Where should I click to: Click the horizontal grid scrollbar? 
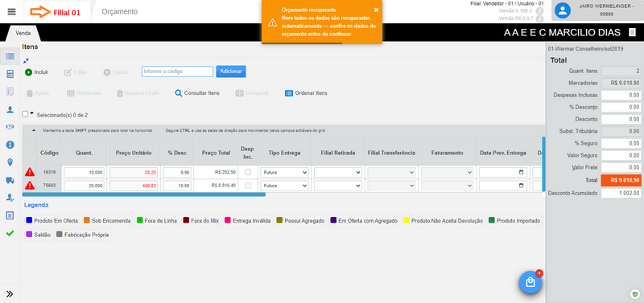[x=144, y=194]
